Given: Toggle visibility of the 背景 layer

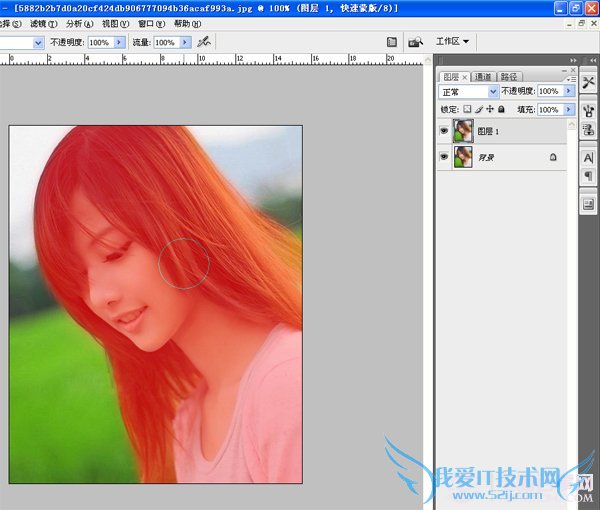Looking at the screenshot, I should tap(444, 157).
